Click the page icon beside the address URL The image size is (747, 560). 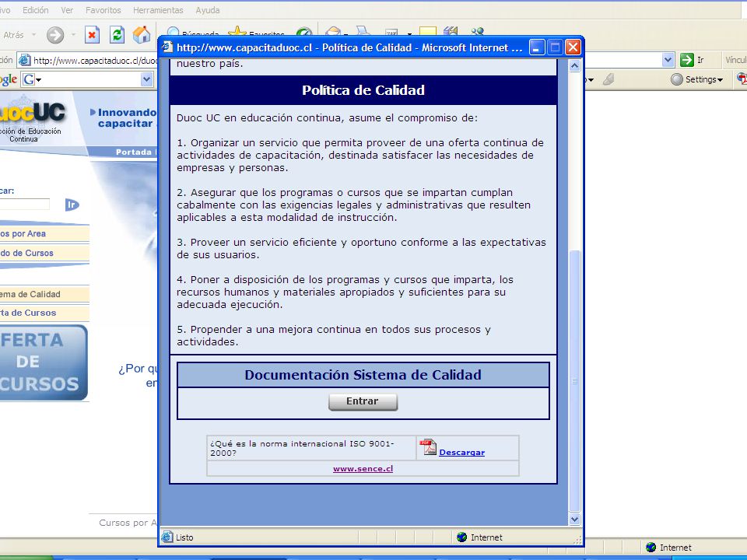tap(24, 61)
